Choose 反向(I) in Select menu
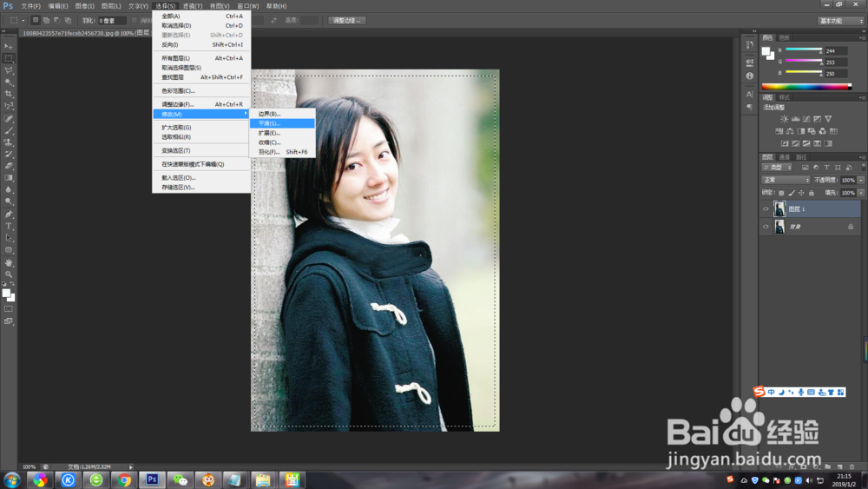This screenshot has width=868, height=489. point(201,44)
